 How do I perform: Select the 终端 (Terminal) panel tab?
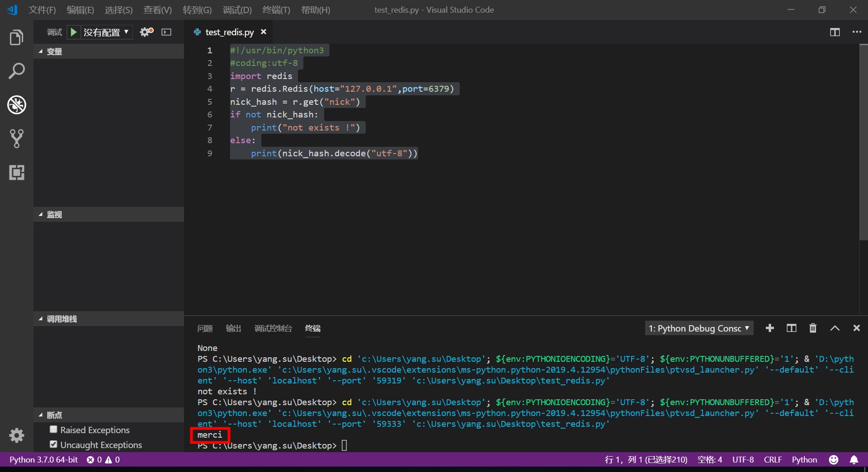(313, 328)
